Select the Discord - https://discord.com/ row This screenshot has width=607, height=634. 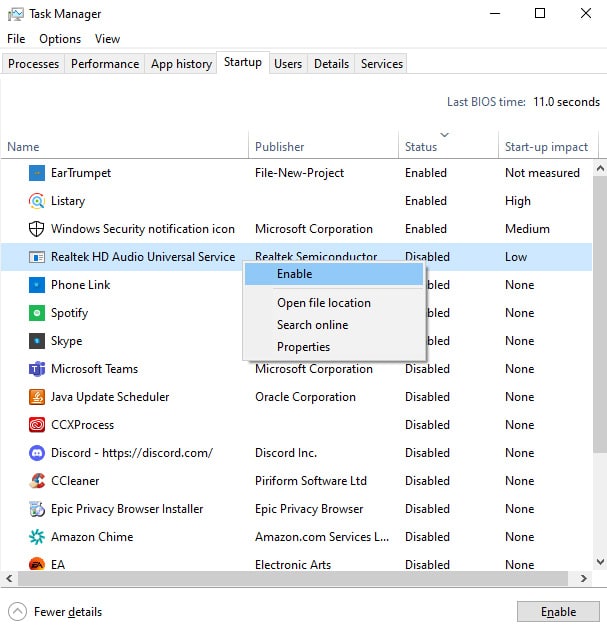[x=132, y=453]
